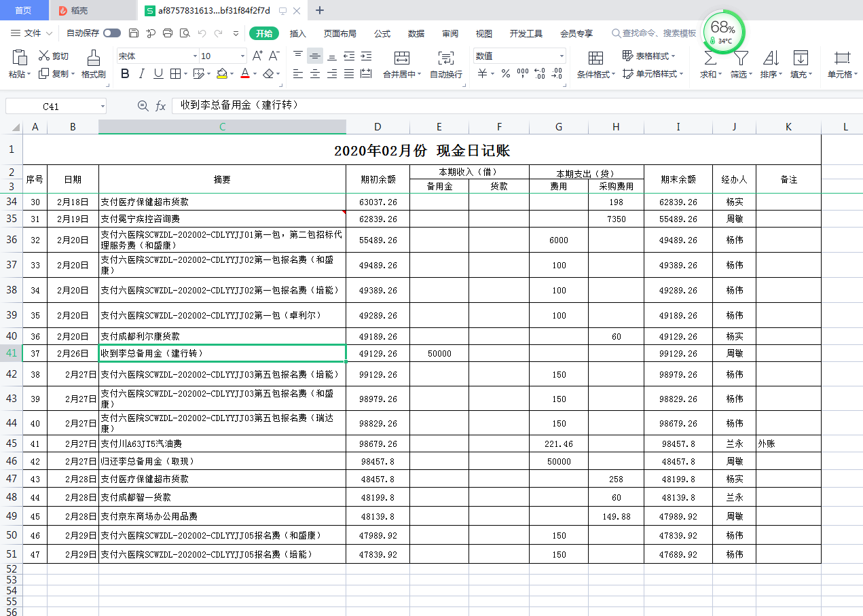
Task: Click the increase font size icon
Action: coord(257,56)
